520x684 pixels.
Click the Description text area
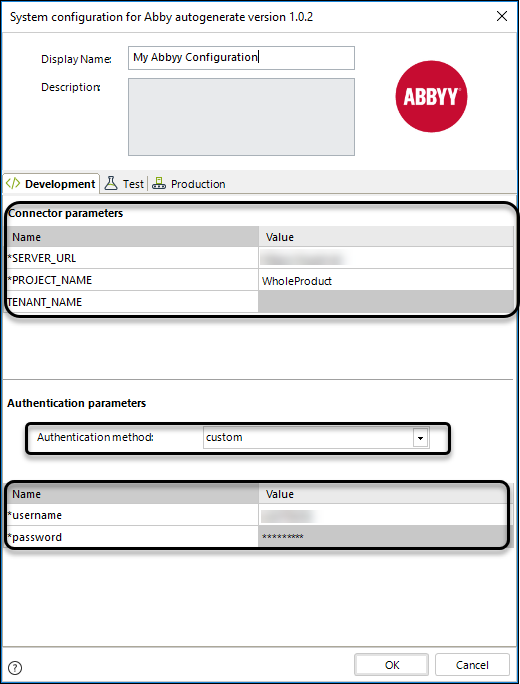(241, 117)
